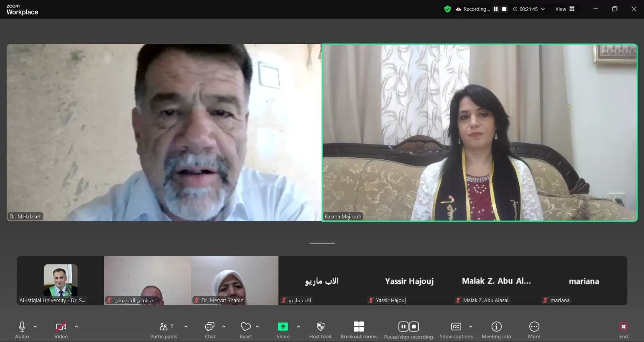Open Meeting info

coord(496,327)
